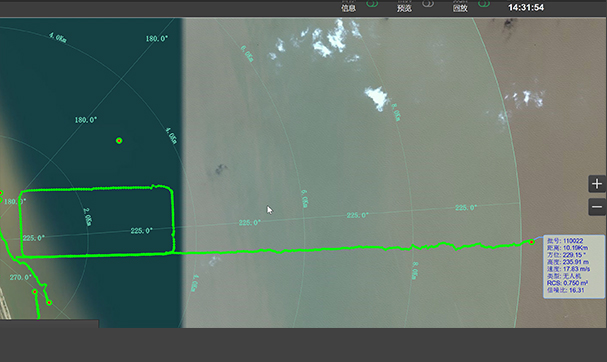
Task: Toggle the switch beside 信息
Action: 372,3
